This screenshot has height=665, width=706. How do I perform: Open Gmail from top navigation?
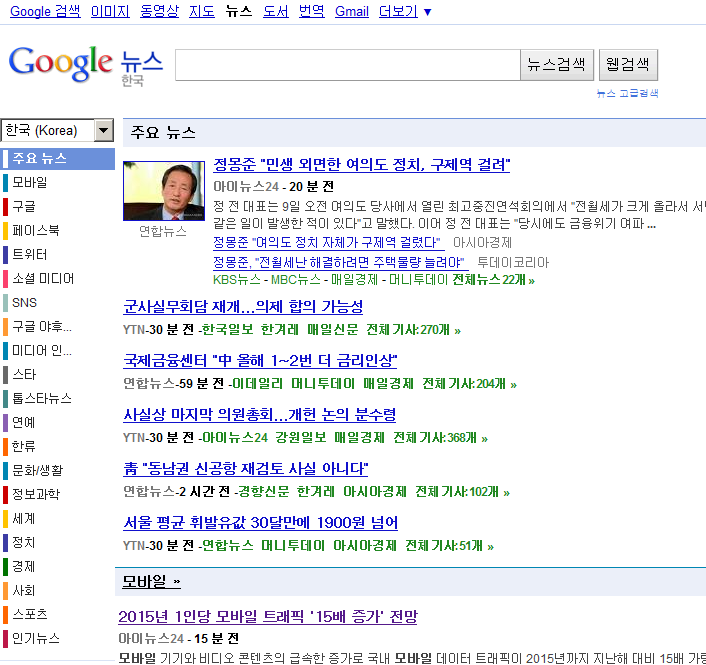click(x=352, y=11)
